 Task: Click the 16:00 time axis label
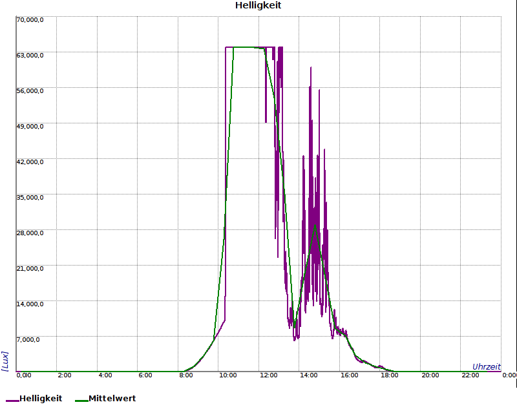[350, 375]
